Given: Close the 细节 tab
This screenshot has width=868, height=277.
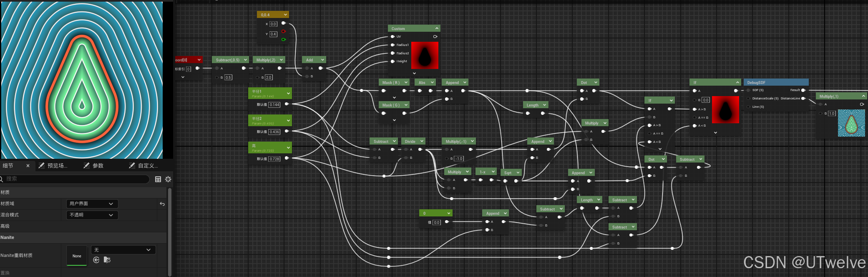Looking at the screenshot, I should click(28, 166).
